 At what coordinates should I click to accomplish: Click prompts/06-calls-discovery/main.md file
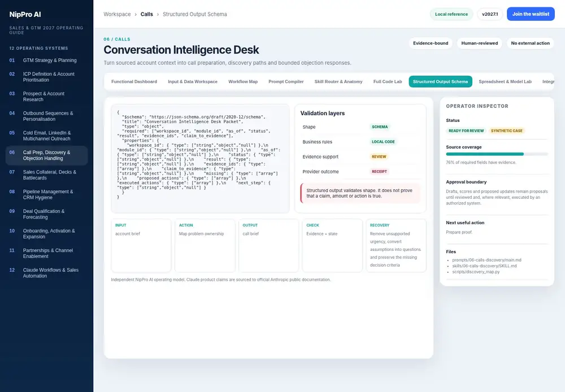pyautogui.click(x=486, y=260)
